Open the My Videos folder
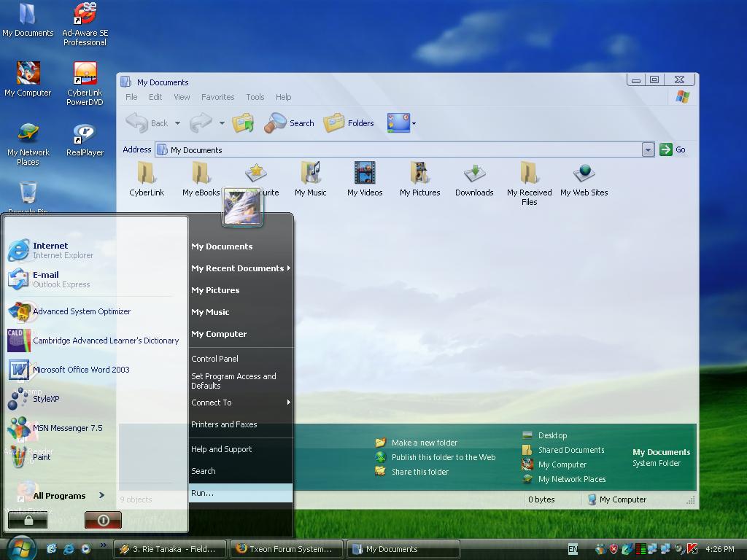The width and height of the screenshot is (747, 560). point(365,179)
